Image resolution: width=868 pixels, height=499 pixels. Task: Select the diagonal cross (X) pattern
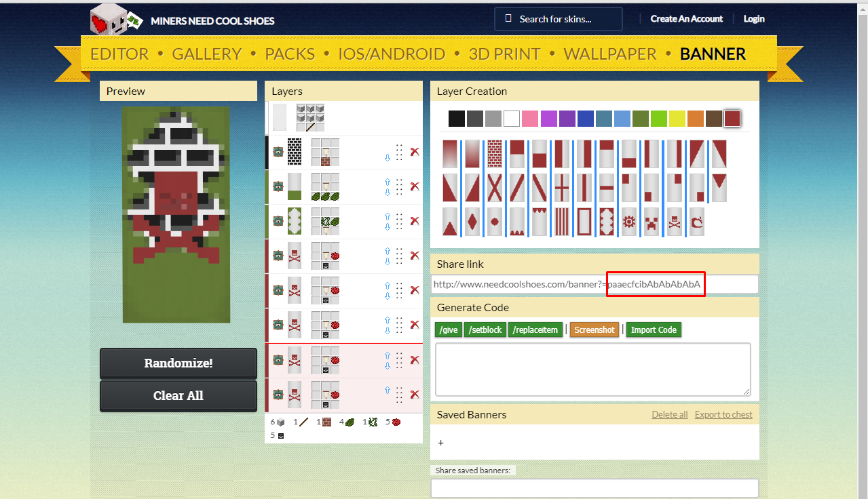click(x=495, y=188)
